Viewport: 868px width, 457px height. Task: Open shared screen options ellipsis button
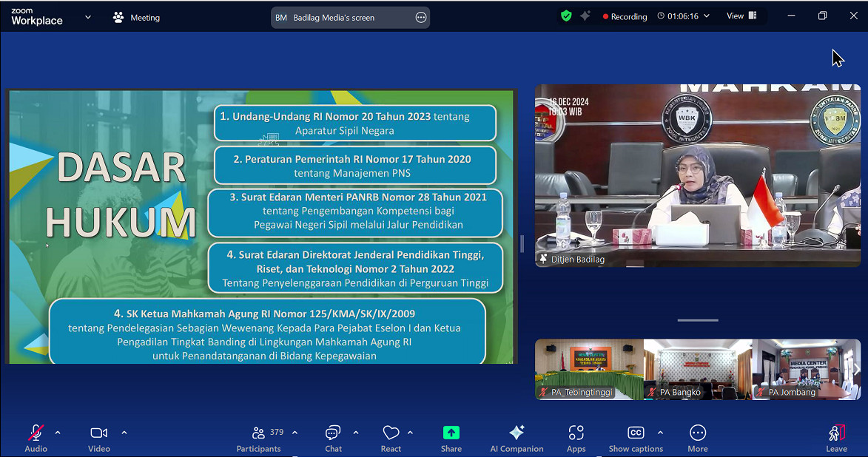click(421, 18)
